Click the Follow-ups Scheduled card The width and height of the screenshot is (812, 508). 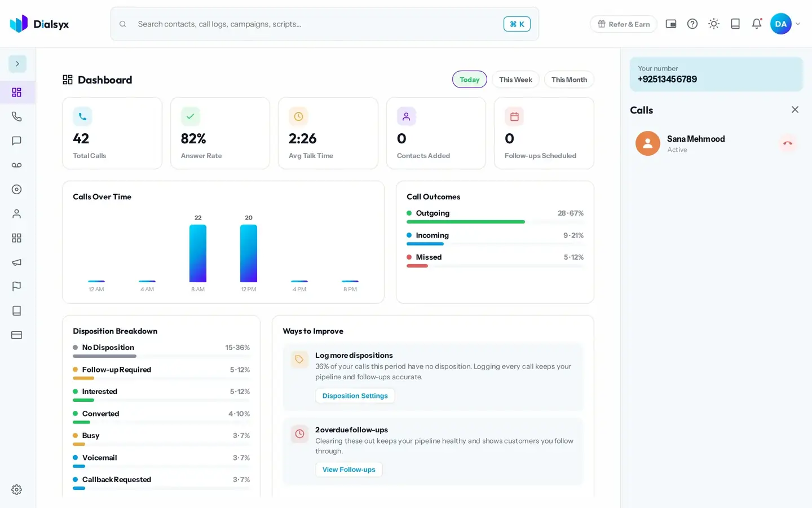[544, 133]
